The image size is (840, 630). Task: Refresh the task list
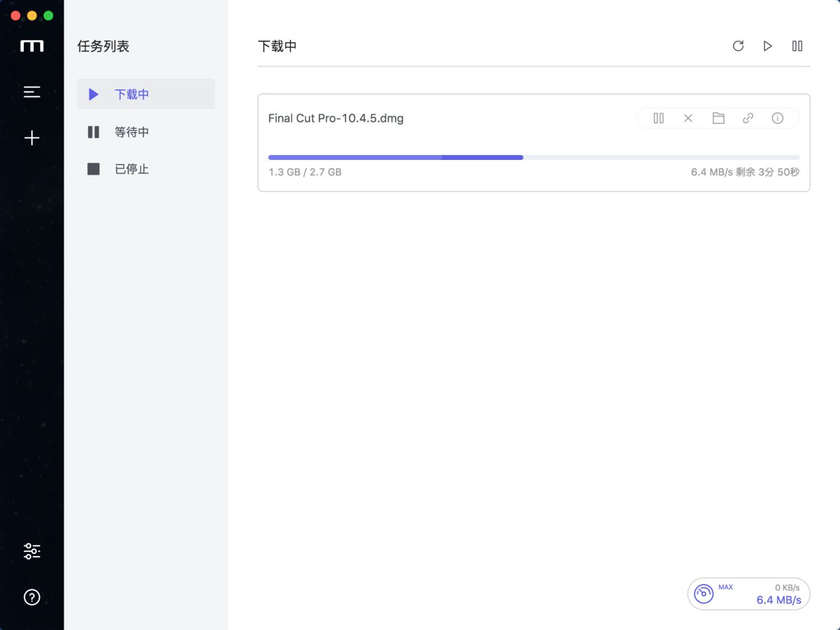coord(738,46)
